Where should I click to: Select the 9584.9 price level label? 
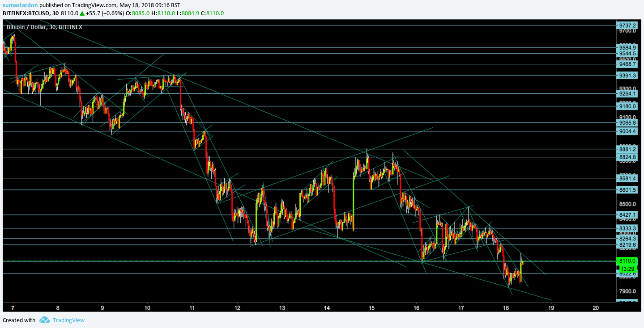tap(626, 47)
